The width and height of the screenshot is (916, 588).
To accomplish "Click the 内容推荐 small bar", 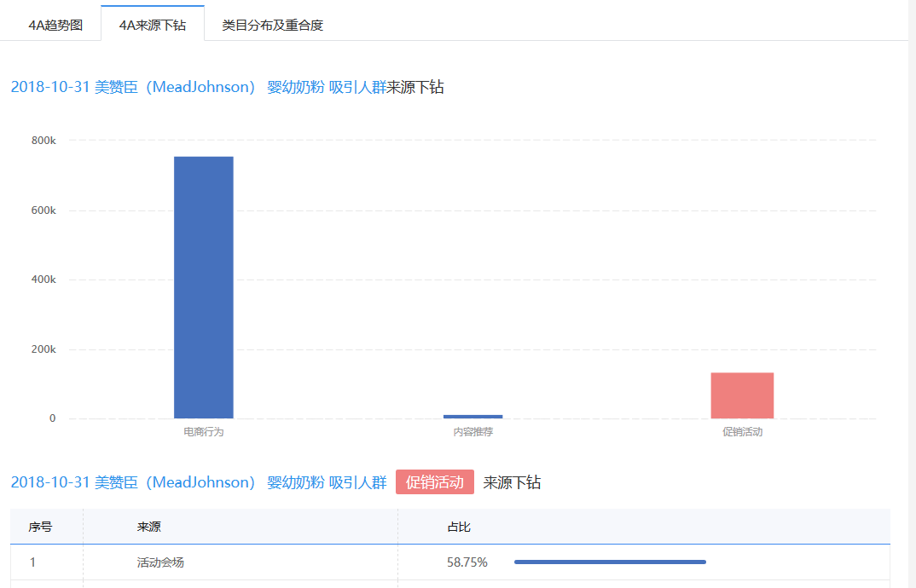I will point(472,417).
